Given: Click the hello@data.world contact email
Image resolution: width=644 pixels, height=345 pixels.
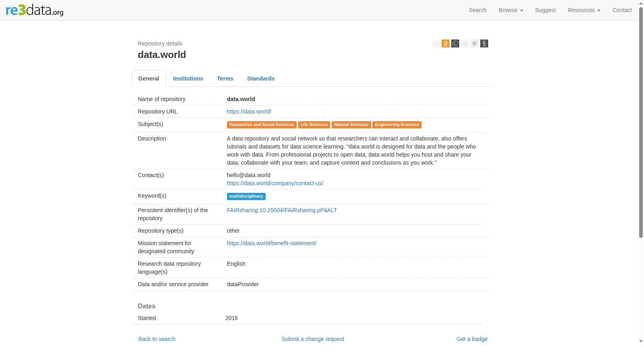Looking at the screenshot, I should pos(249,175).
